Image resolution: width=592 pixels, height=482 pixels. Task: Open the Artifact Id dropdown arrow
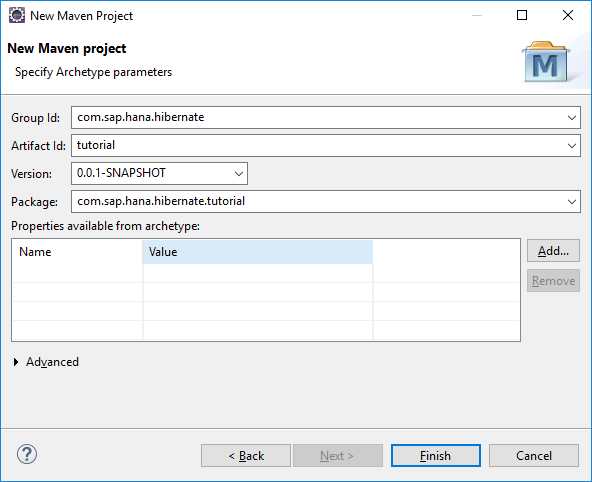pos(572,146)
